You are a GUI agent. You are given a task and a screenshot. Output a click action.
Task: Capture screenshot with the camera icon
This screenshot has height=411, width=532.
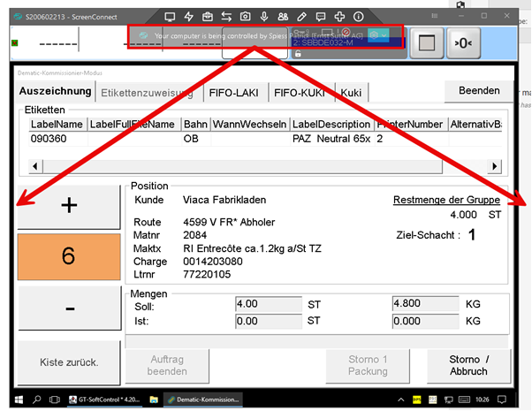click(245, 17)
